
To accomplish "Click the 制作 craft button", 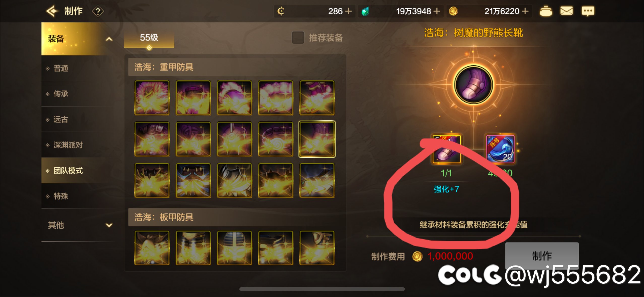I will (542, 256).
